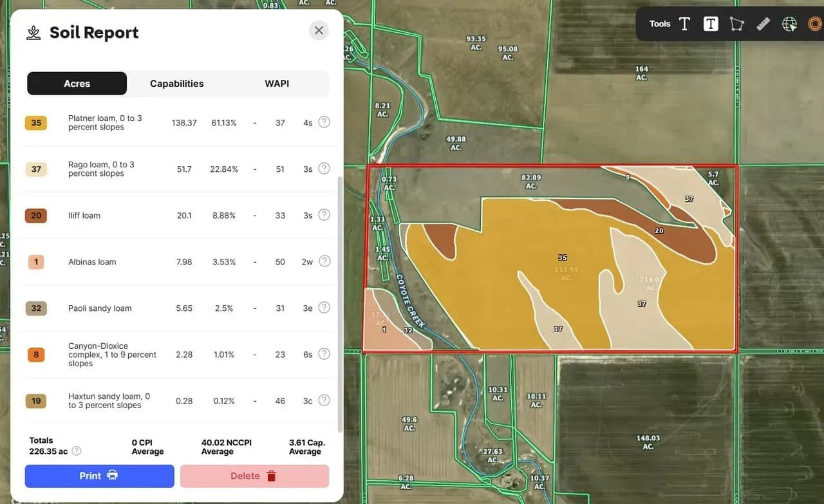
Task: Click info icon next to total acres
Action: coord(77,451)
